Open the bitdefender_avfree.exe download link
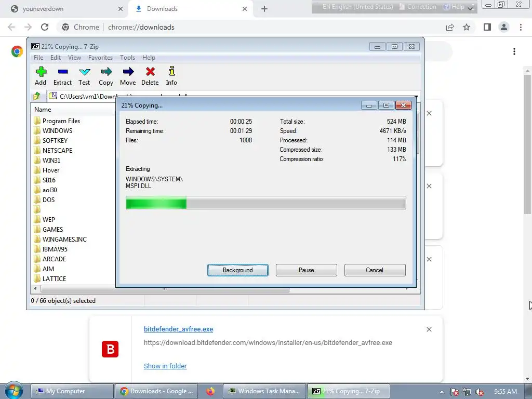This screenshot has width=532, height=399. coord(179,329)
